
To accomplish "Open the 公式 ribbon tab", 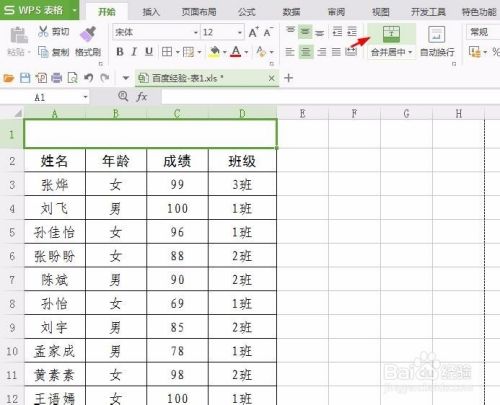I will pyautogui.click(x=247, y=12).
